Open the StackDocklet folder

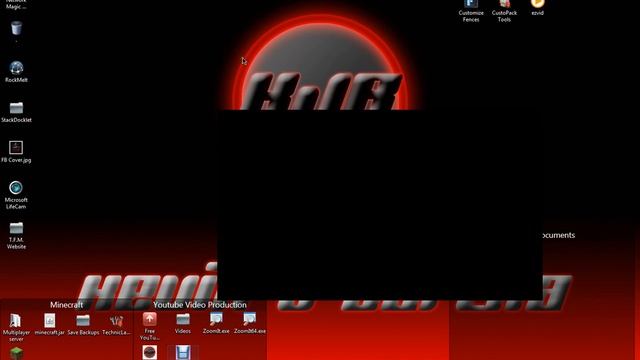click(x=16, y=112)
